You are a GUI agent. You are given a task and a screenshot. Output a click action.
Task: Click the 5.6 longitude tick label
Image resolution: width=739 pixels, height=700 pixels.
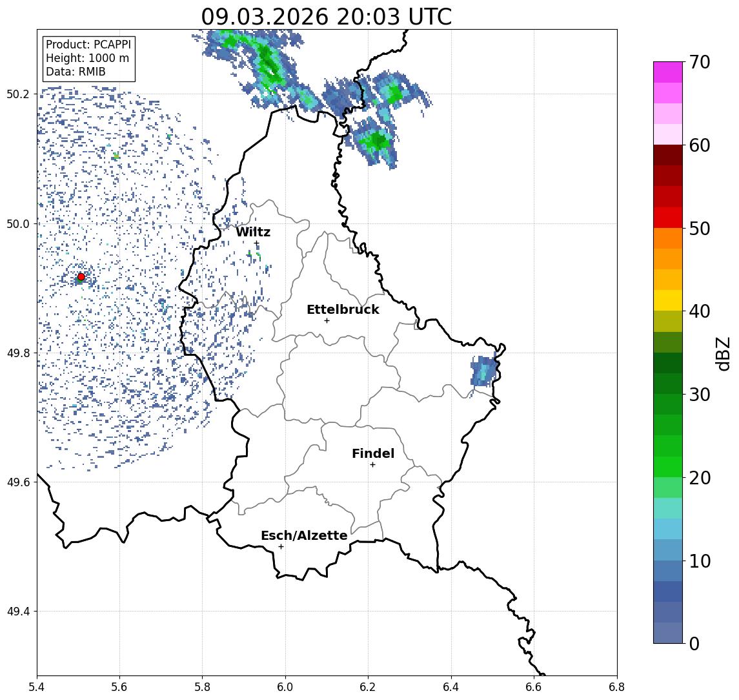[x=119, y=687]
